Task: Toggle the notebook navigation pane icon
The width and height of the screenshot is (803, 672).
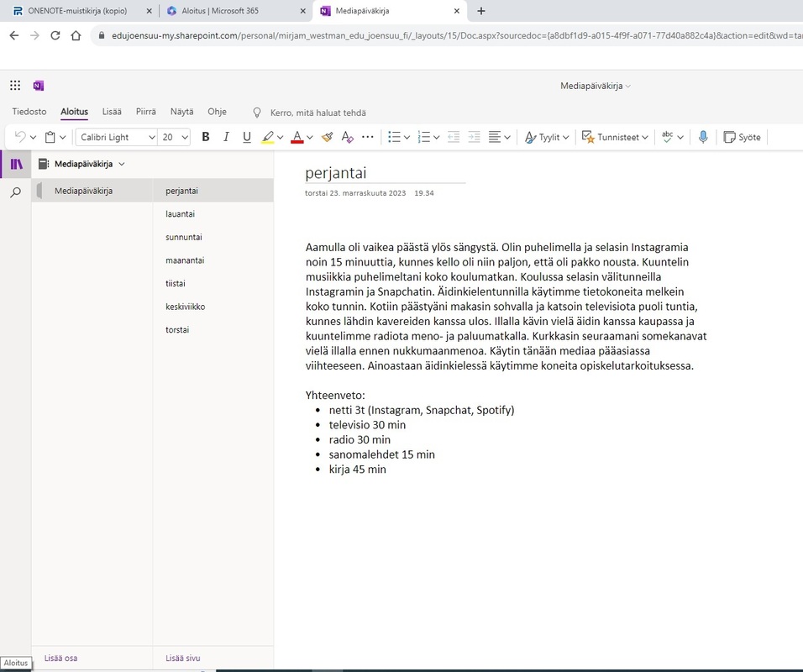Action: [x=15, y=164]
